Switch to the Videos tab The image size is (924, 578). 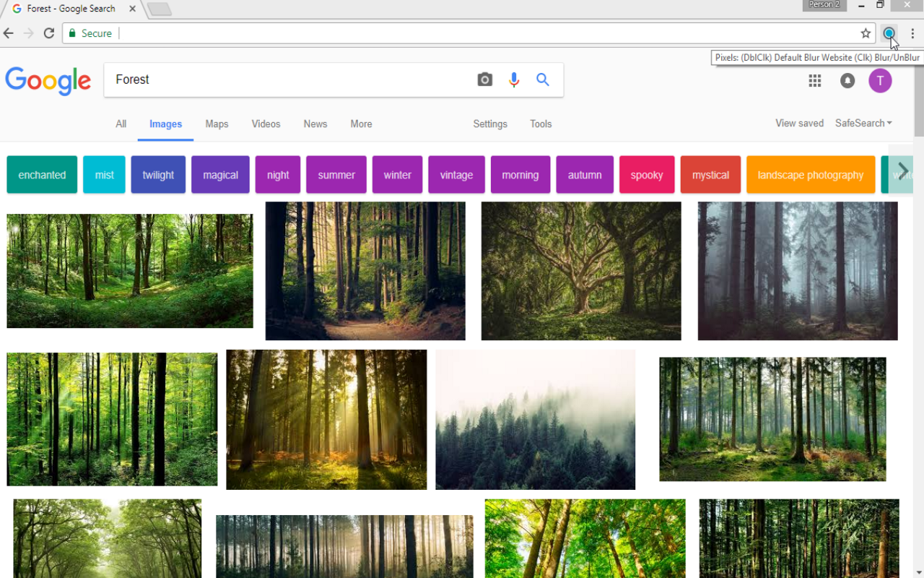point(266,124)
